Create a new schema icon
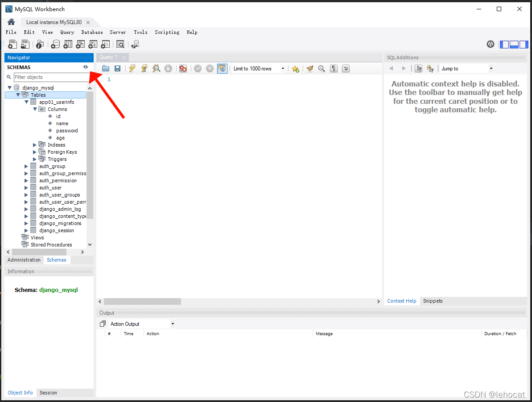The width and height of the screenshot is (532, 402). (55, 44)
